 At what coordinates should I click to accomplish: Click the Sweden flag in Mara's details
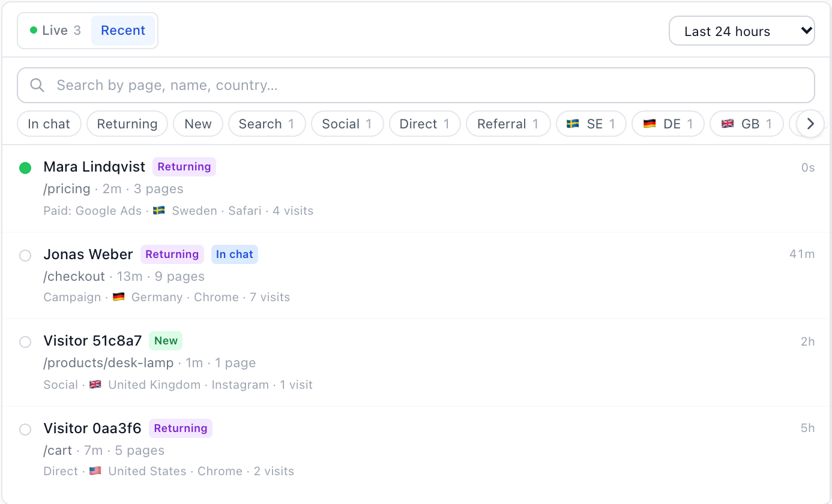159,211
